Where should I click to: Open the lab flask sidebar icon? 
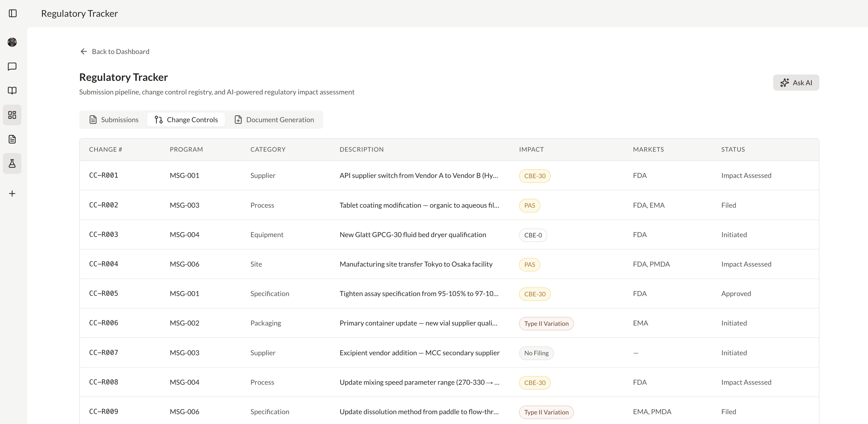click(12, 163)
